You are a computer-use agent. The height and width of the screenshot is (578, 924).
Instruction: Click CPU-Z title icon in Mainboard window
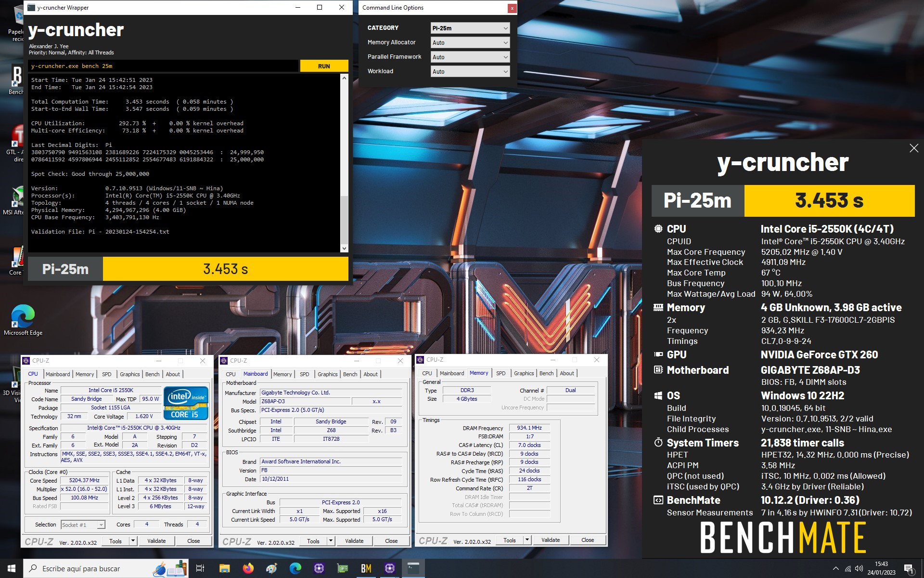click(224, 360)
